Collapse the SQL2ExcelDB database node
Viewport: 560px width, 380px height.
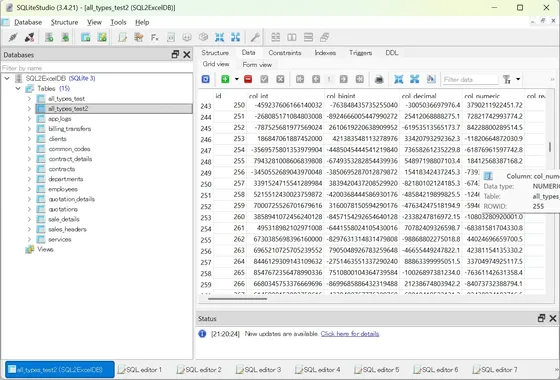point(7,78)
